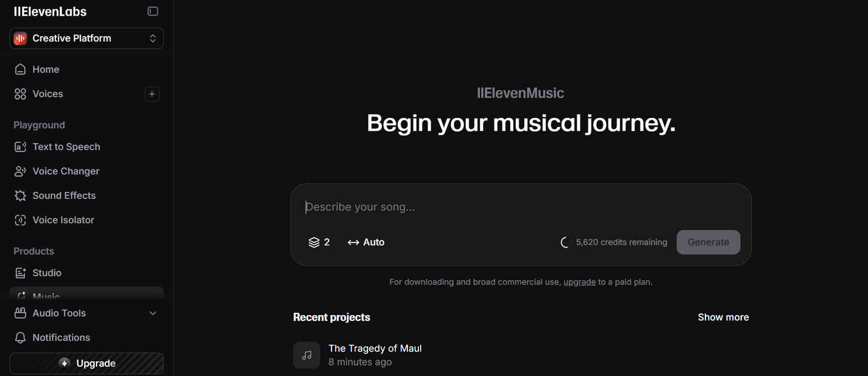Screen dimensions: 868x376
Task: Open the Creative Platform switcher dropdown
Action: coord(87,38)
